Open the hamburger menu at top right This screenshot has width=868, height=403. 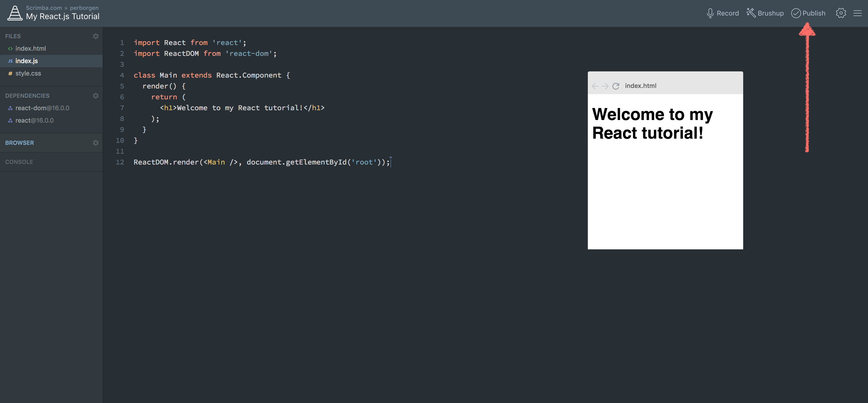pos(858,13)
